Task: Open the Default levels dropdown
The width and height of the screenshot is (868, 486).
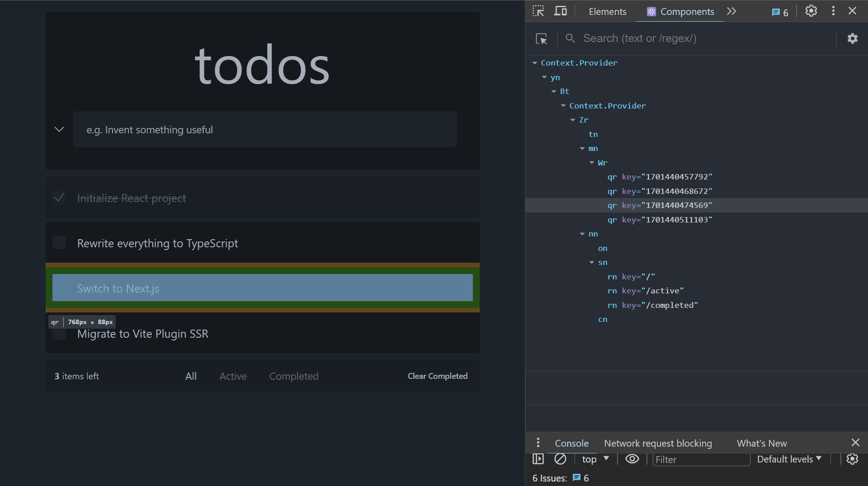Action: [789, 459]
